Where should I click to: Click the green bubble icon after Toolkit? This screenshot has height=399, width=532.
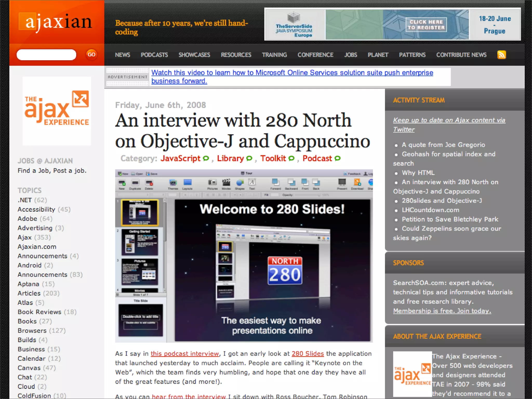point(291,158)
